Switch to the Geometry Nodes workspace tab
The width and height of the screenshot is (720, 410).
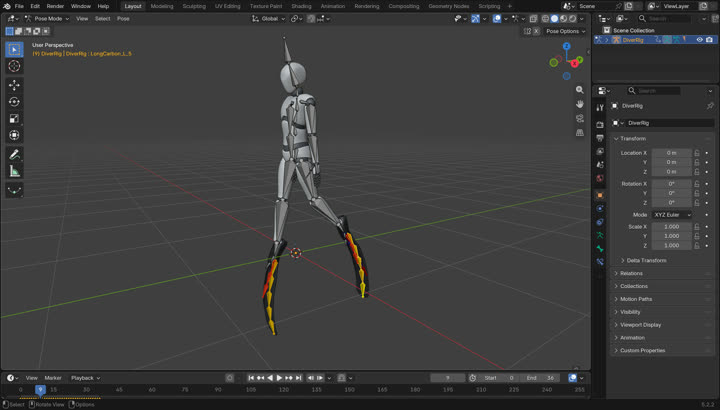(x=449, y=6)
